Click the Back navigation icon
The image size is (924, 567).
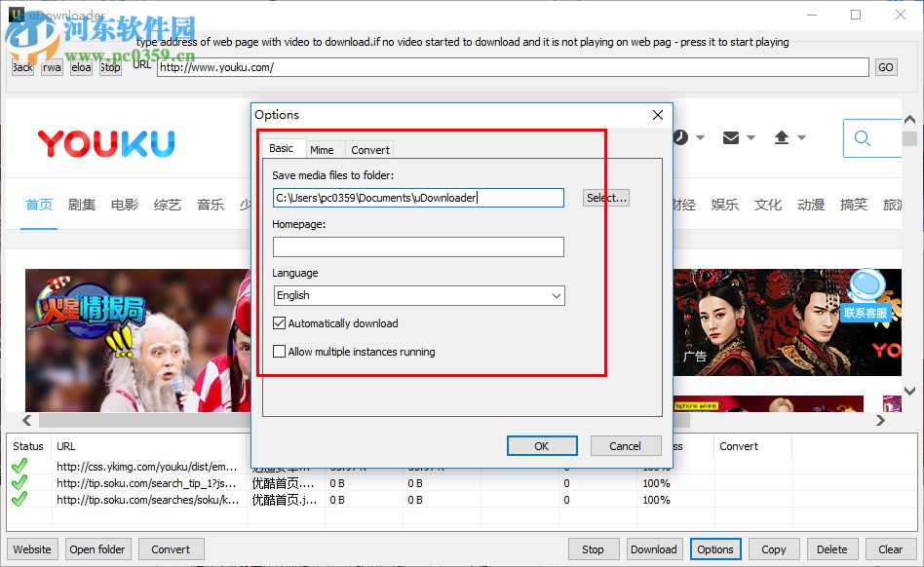click(x=20, y=66)
